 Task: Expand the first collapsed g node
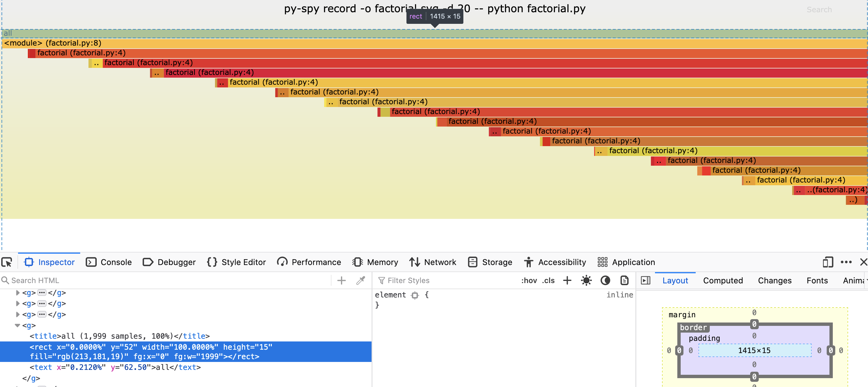[x=17, y=293]
